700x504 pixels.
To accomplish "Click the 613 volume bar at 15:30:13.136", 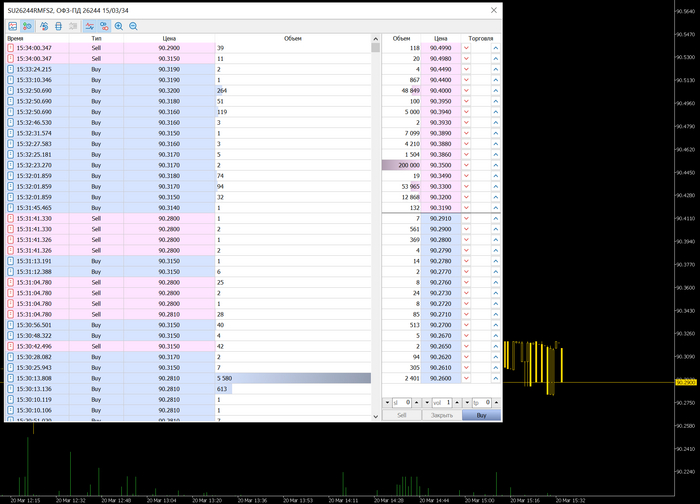I will [x=224, y=389].
